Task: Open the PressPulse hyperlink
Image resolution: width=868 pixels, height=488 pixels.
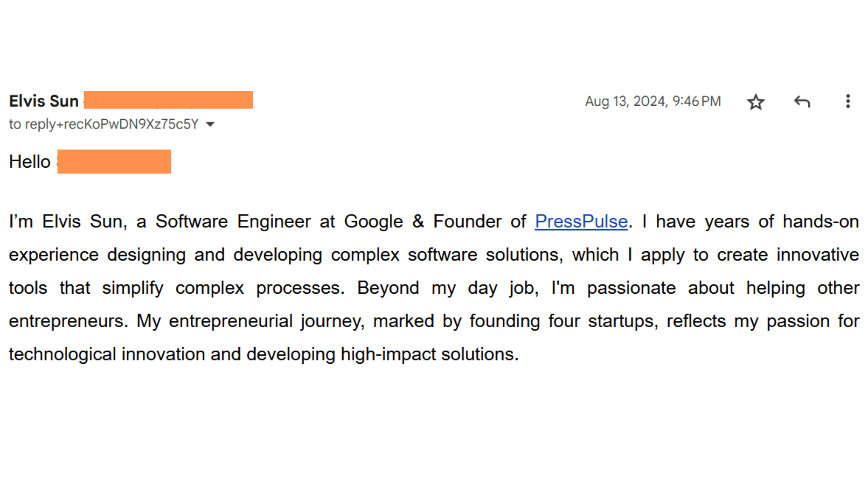Action: pos(581,221)
